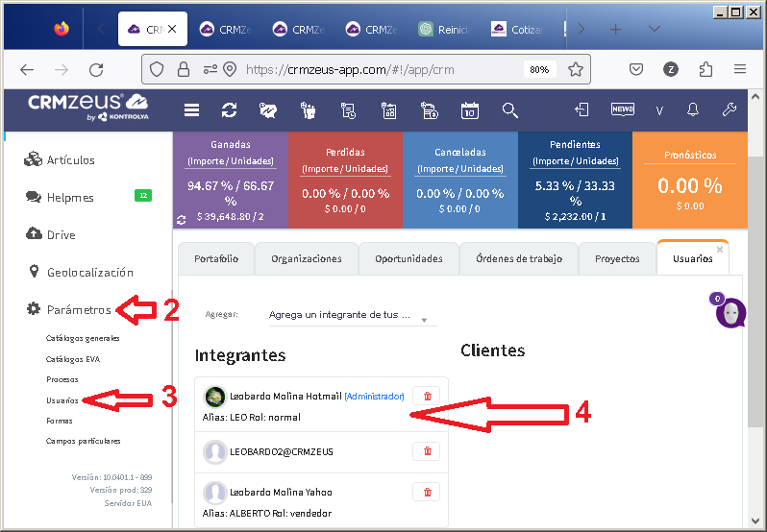Switch to the Oportunidades tab

(408, 258)
